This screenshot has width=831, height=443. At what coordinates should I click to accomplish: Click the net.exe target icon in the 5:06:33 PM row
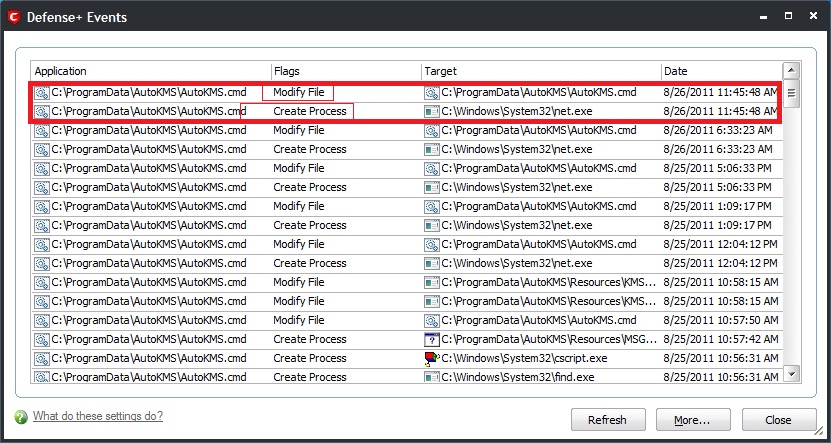(x=432, y=188)
